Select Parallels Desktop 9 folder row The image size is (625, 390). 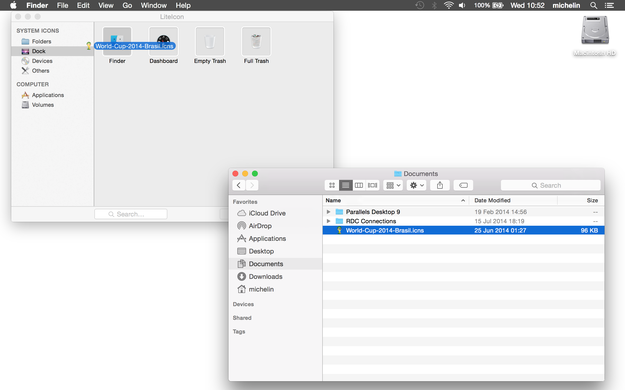(x=463, y=212)
